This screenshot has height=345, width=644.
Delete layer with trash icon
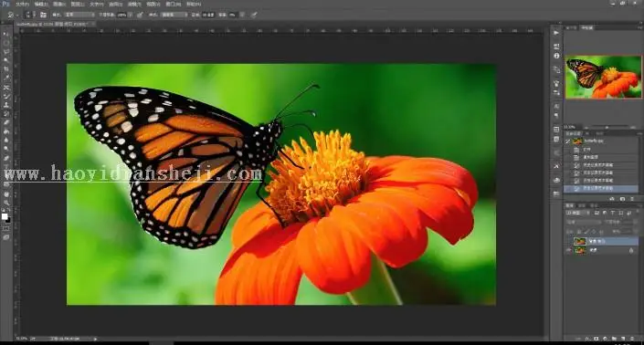coord(632,339)
